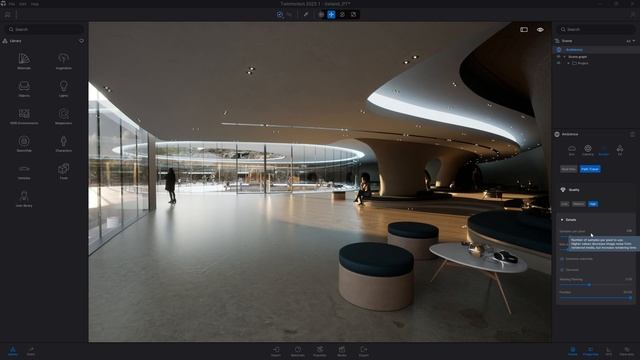
Task: Open the Edit menu
Action: click(23, 4)
